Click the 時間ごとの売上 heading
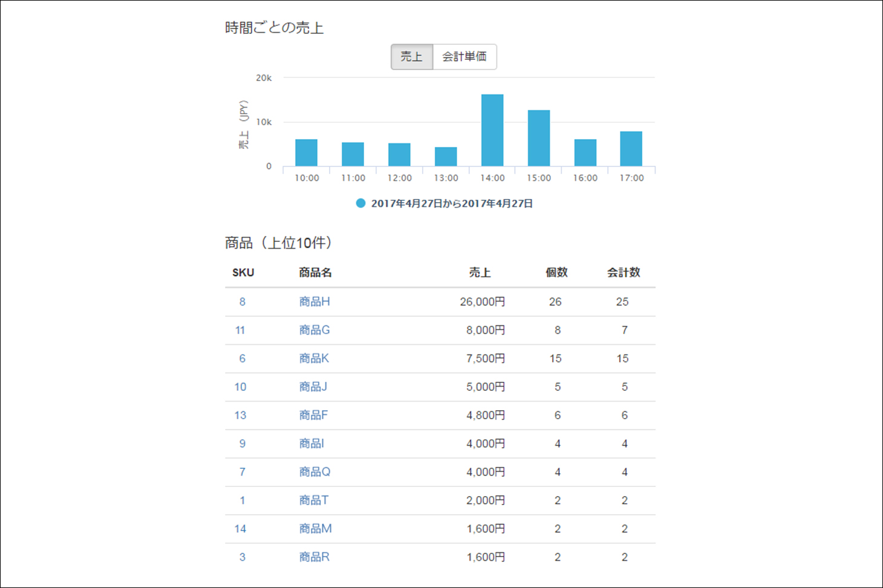Viewport: 883px width, 588px height. click(x=274, y=28)
